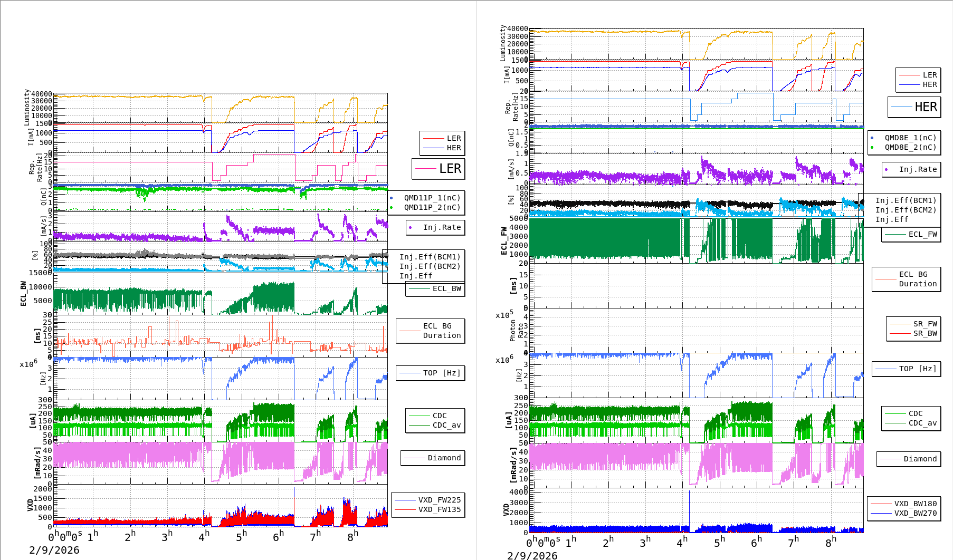
Task: Click the ECL_FW legend box
Action: [911, 235]
